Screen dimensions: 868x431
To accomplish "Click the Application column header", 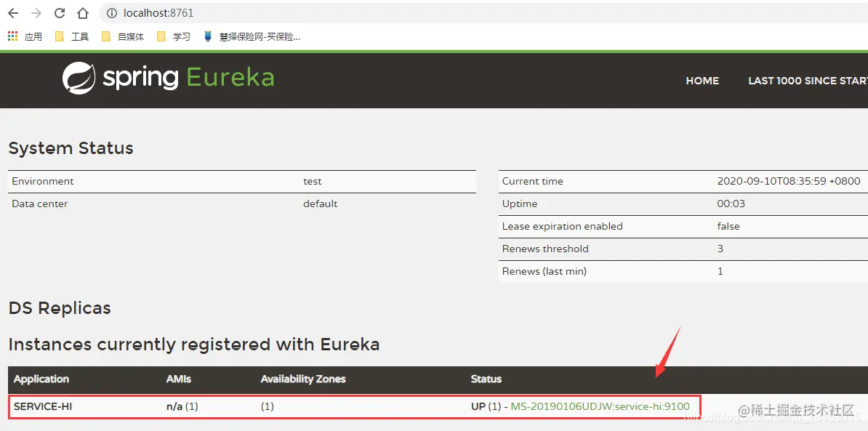I will pos(41,379).
